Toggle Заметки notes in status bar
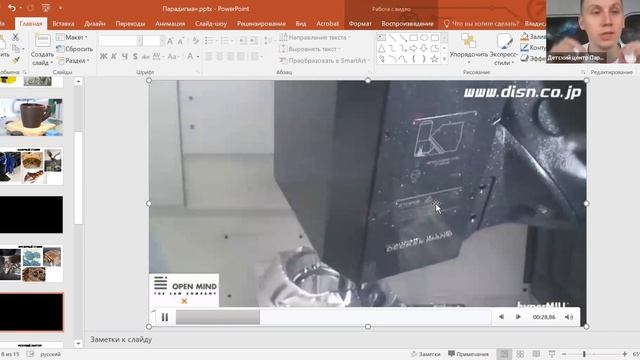 426,354
